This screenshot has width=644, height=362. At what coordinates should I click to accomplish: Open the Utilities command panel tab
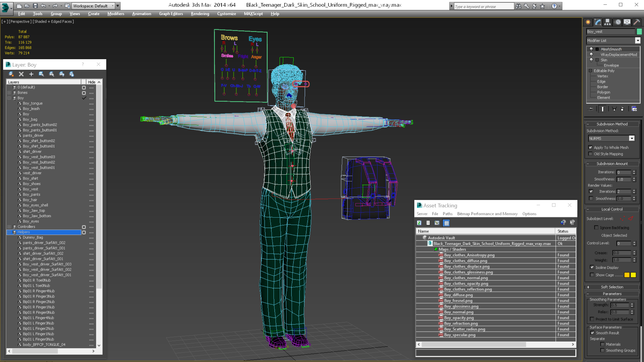637,22
